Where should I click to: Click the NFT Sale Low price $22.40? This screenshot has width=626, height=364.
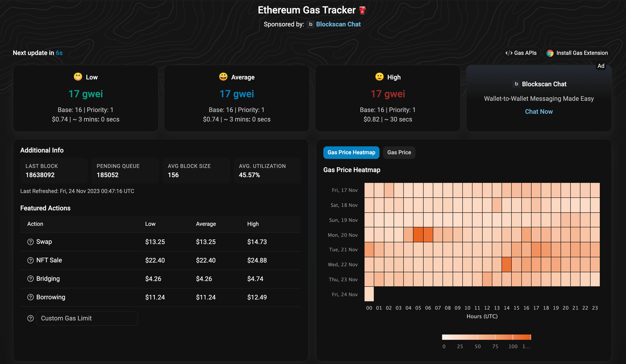point(155,260)
